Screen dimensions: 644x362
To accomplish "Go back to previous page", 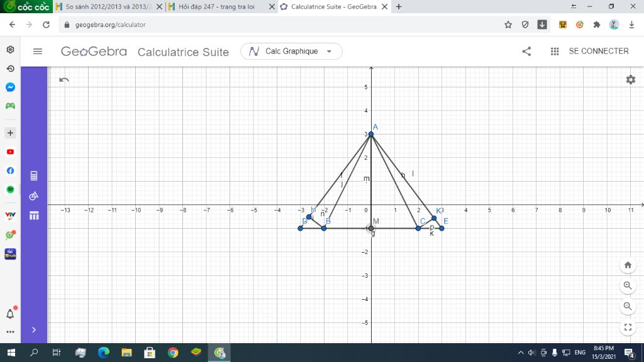I will tap(12, 25).
